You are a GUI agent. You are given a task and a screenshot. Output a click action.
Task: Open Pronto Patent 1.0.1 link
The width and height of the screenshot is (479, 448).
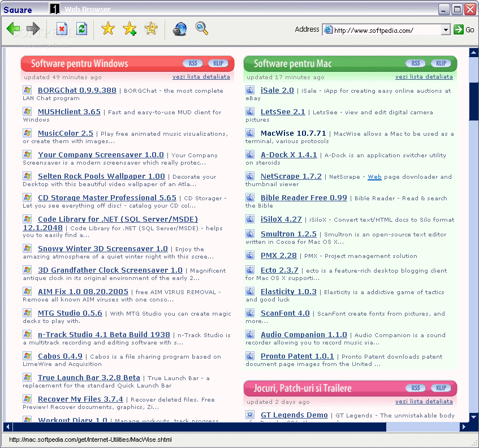tap(297, 356)
